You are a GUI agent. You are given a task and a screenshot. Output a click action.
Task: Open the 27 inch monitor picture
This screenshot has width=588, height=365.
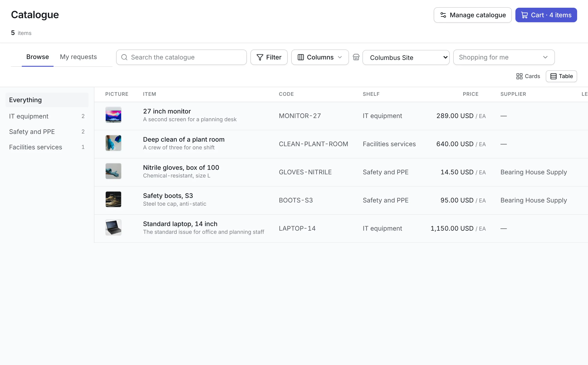113,115
